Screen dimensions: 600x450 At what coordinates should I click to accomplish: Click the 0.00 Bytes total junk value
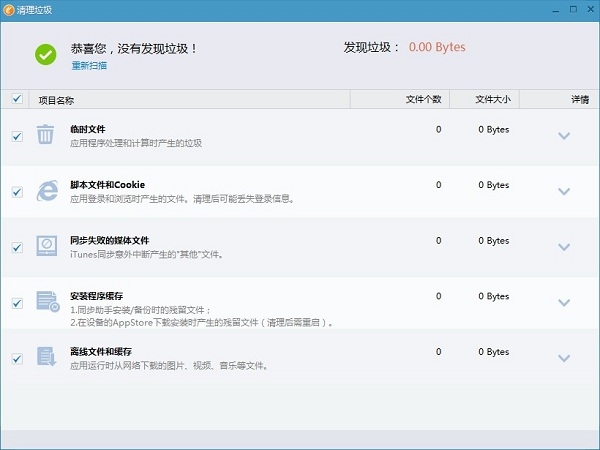pos(437,47)
